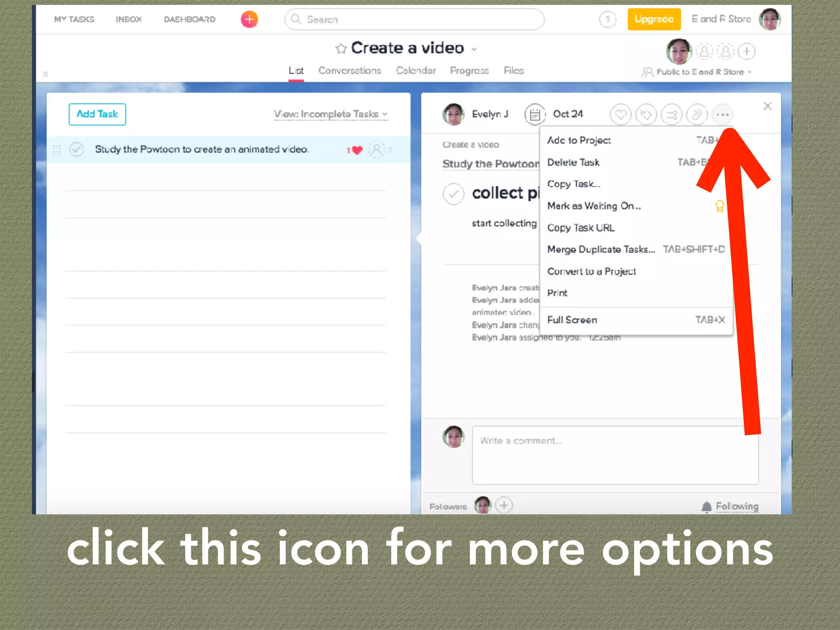This screenshot has height=630, width=840.
Task: Click the red heart on Powtoon task row
Action: (357, 150)
